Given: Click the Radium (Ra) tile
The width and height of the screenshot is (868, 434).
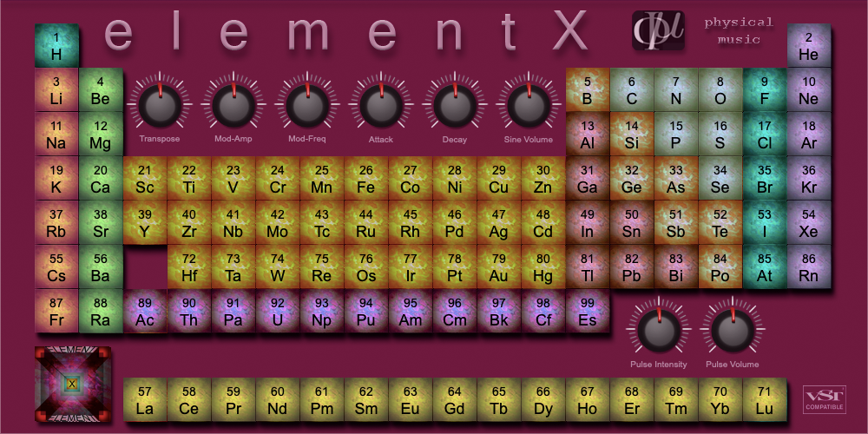Looking at the screenshot, I should coord(101,311).
